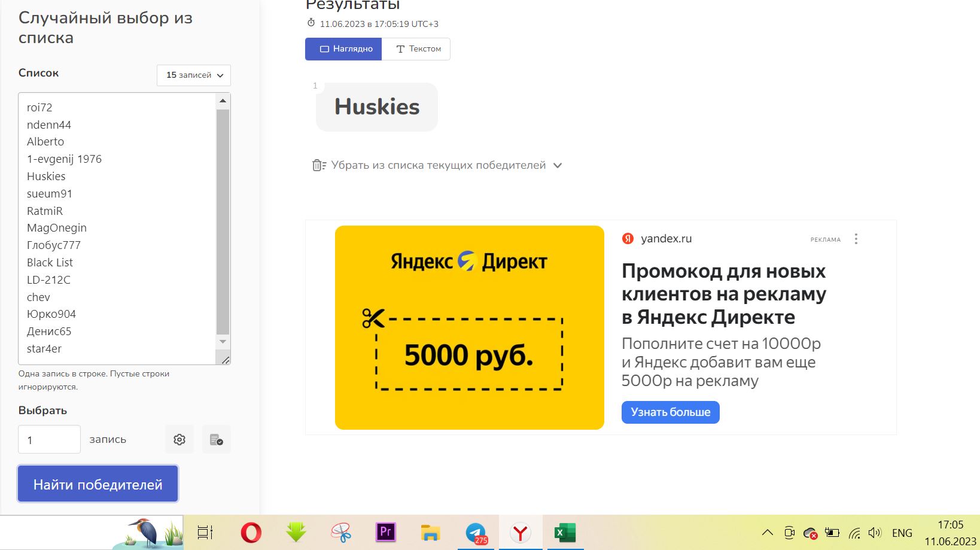Launch Opera browser from taskbar
The width and height of the screenshot is (980, 550).
251,532
